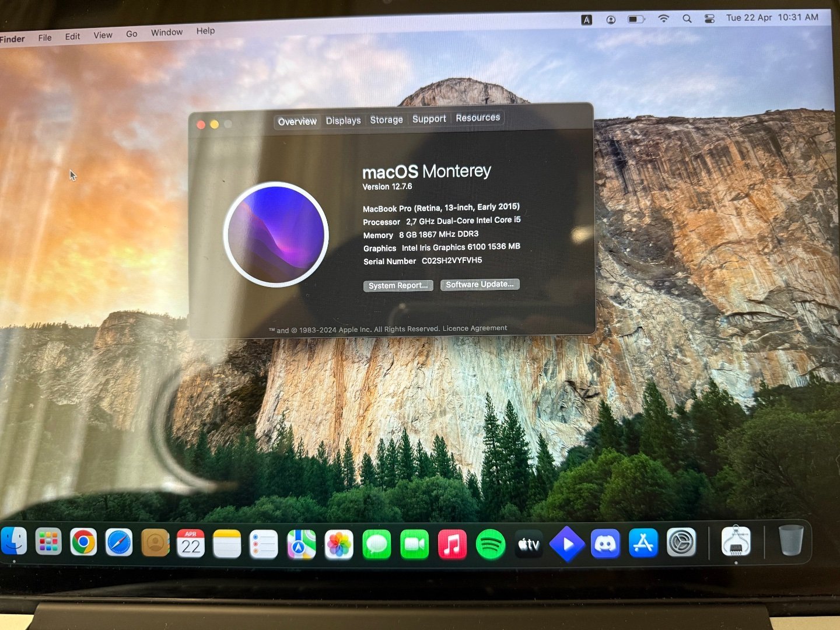This screenshot has height=630, width=840.
Task: Open the Finder menu
Action: tap(12, 39)
